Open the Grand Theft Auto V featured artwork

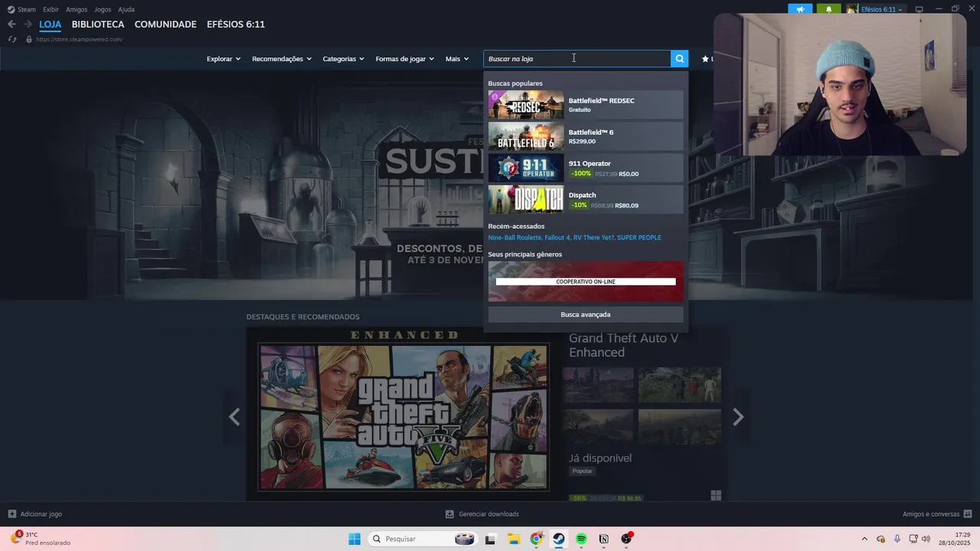(x=403, y=417)
